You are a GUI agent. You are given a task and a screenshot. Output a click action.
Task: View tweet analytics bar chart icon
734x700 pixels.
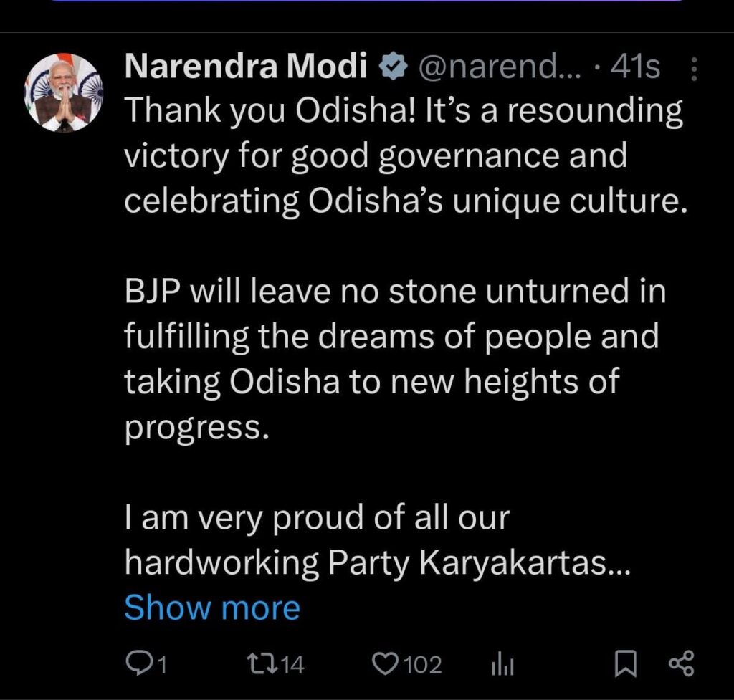point(502,665)
